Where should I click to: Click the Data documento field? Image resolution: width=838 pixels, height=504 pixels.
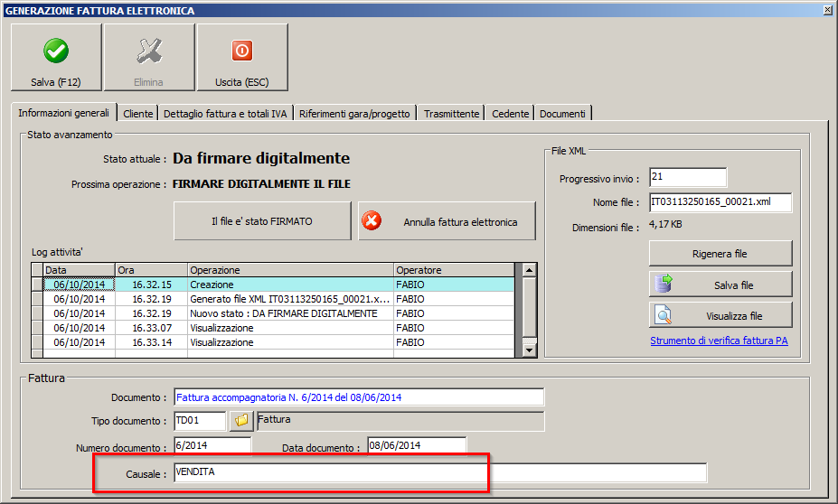(417, 446)
